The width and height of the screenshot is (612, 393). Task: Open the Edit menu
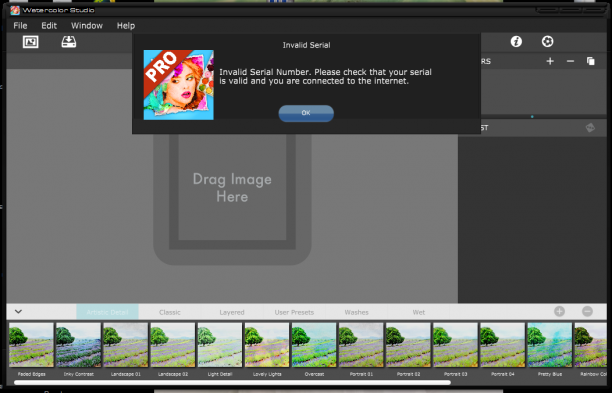(x=49, y=26)
